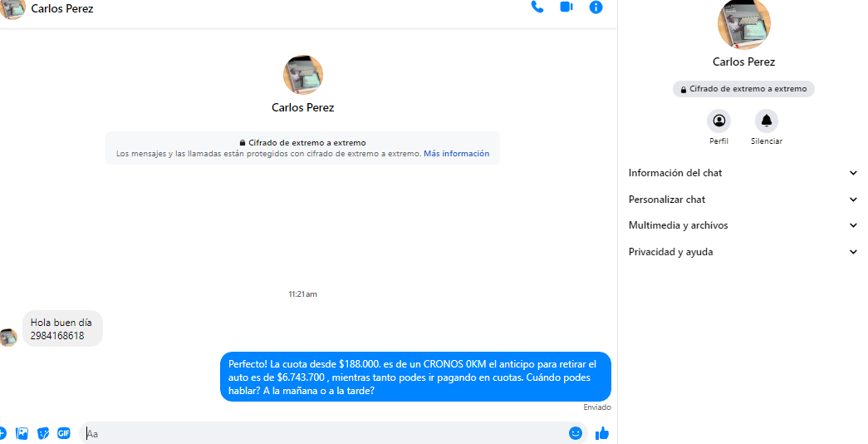Mute the conversation with Silenciar
The height and width of the screenshot is (444, 868).
click(766, 121)
